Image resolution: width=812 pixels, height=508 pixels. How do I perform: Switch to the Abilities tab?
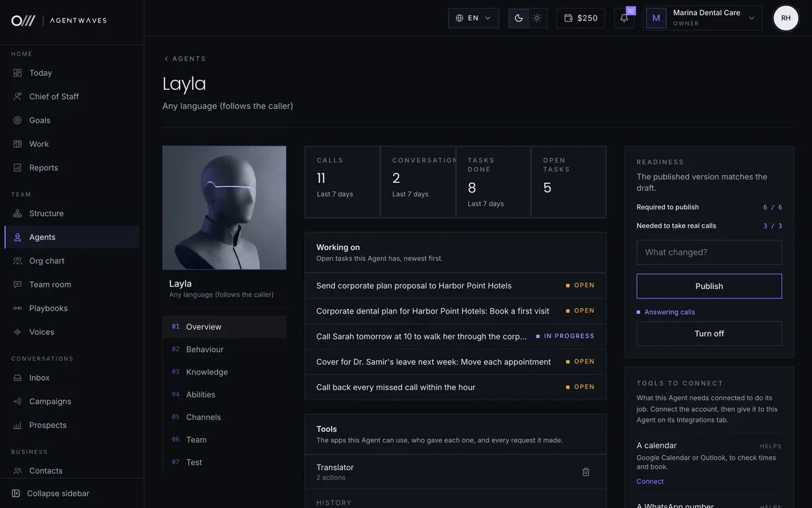pos(225,395)
